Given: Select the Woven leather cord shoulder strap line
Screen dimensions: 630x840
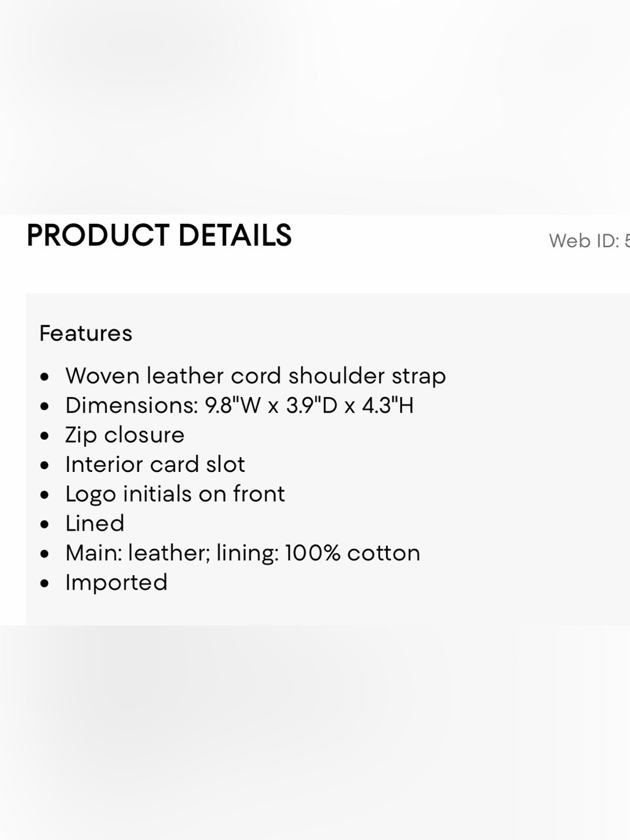Looking at the screenshot, I should coord(255,376).
